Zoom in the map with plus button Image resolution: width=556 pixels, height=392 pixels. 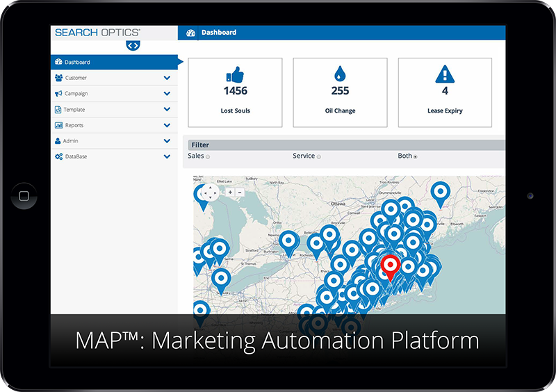[x=230, y=192]
